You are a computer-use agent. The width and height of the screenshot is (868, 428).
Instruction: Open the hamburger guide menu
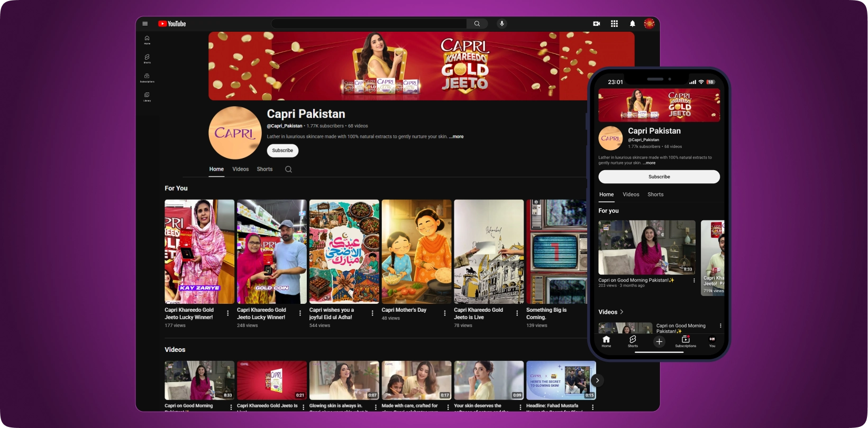pos(145,24)
